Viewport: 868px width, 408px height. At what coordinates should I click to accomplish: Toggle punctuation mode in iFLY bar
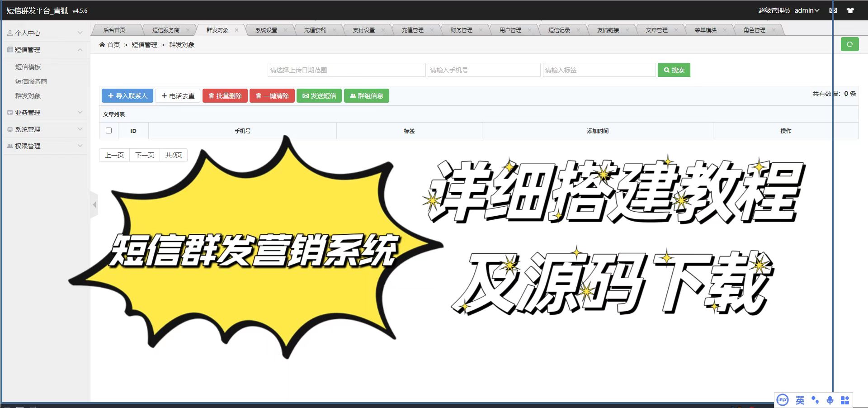815,400
